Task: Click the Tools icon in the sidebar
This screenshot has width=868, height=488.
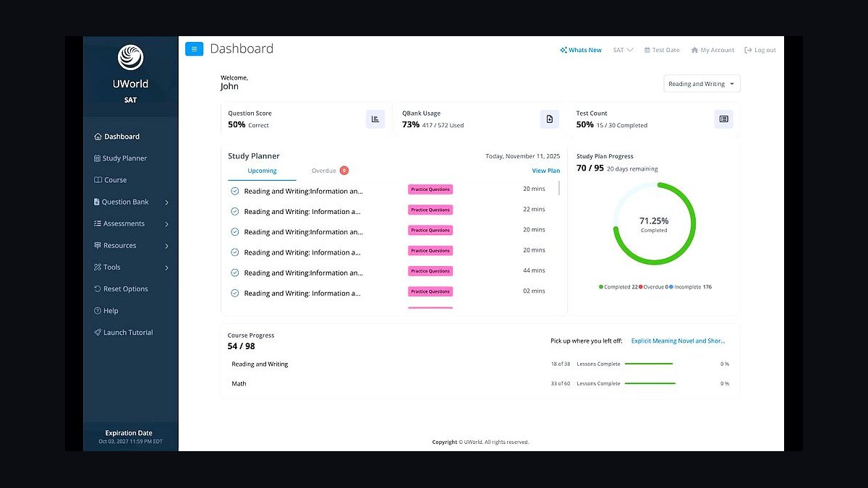Action: (x=98, y=267)
